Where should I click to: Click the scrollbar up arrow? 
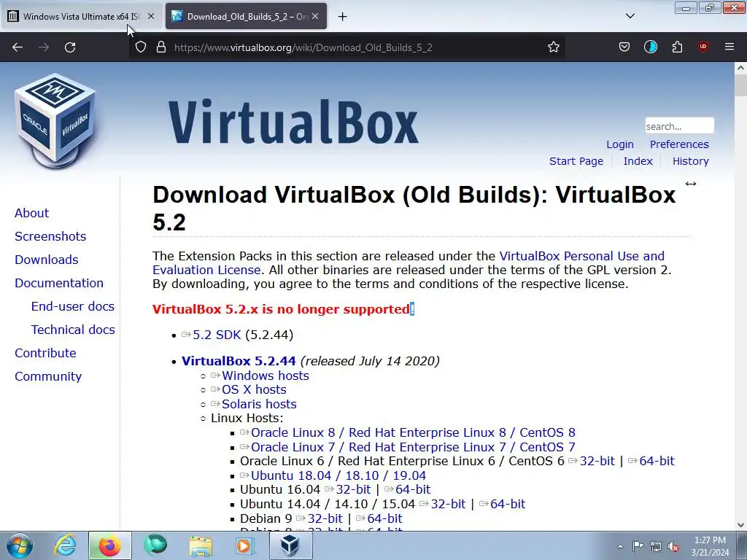740,68
